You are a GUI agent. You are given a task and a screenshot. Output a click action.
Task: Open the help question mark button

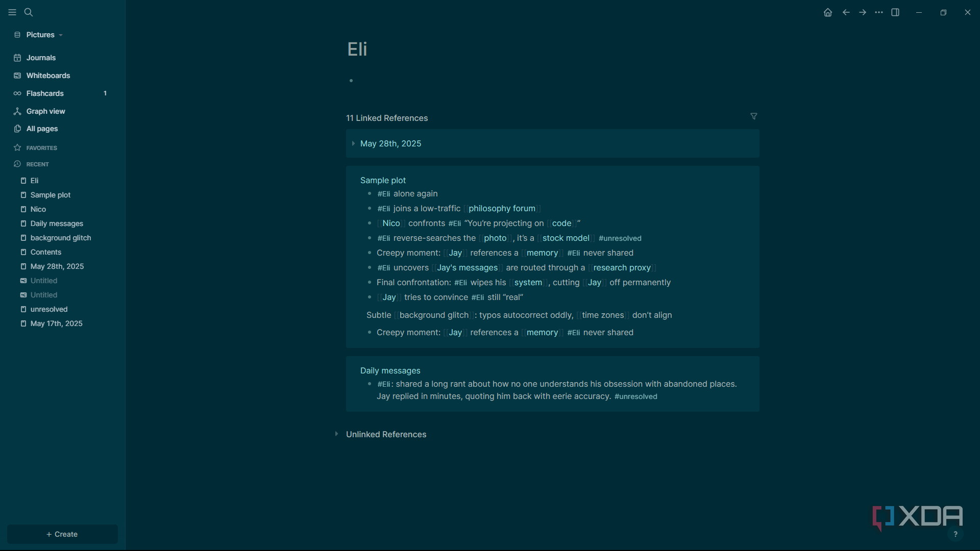(x=955, y=534)
